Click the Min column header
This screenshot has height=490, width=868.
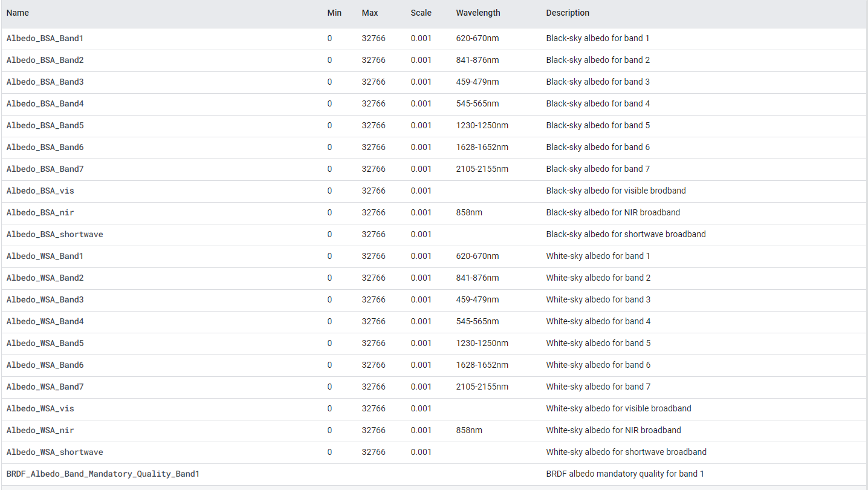[x=334, y=13]
